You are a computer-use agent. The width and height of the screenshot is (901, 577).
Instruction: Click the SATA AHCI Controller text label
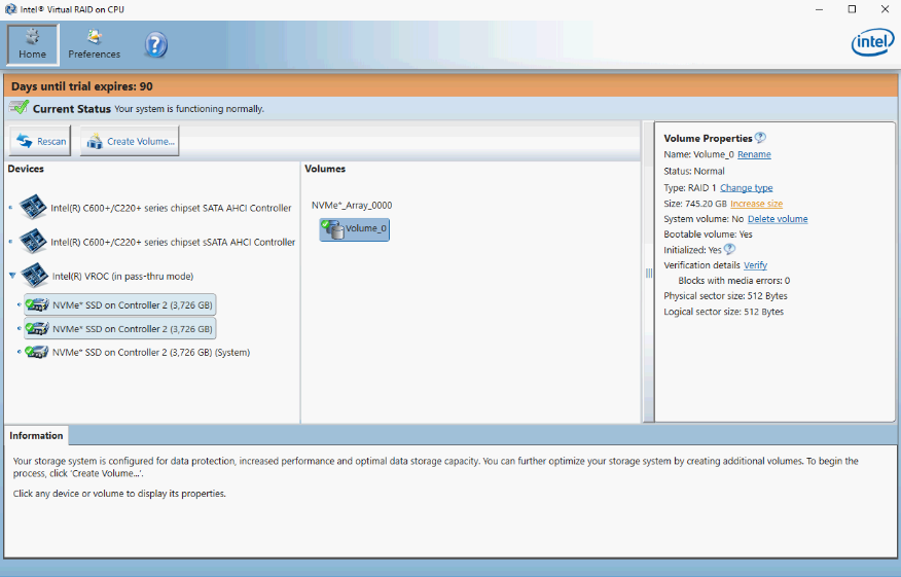click(171, 208)
